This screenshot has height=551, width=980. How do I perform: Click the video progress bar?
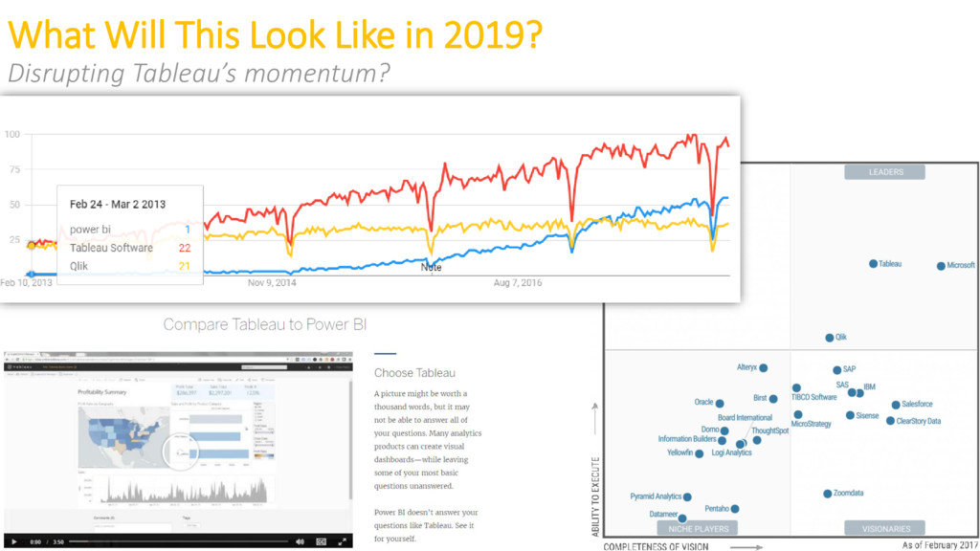point(178,541)
